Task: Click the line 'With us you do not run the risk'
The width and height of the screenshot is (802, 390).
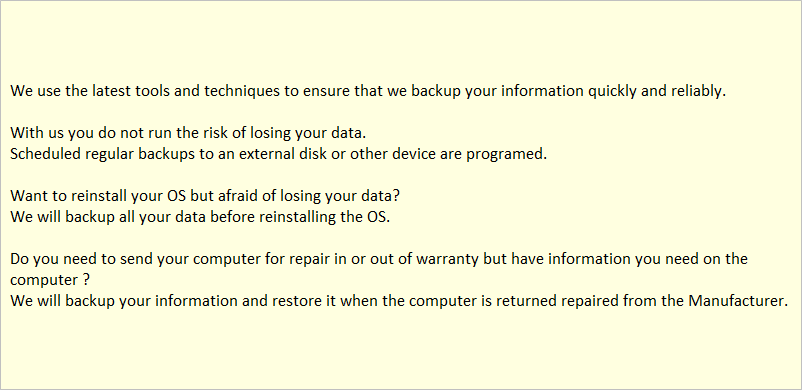Action: coord(189,133)
